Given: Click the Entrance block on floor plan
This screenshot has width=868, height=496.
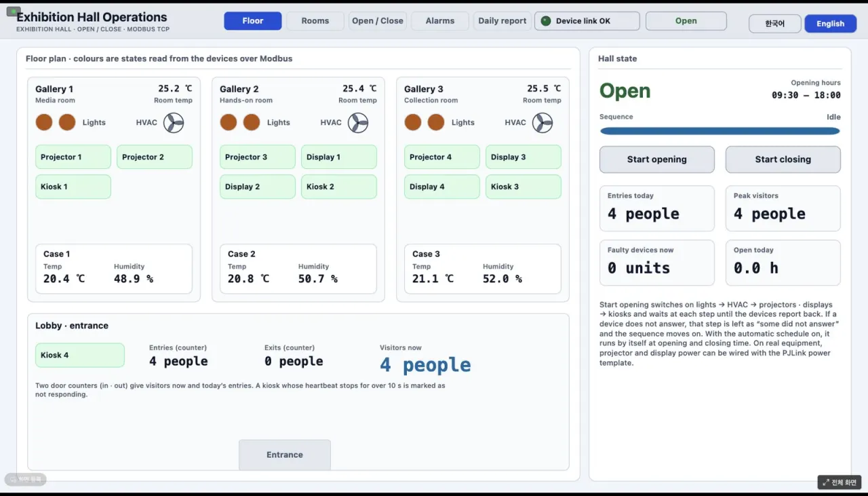Looking at the screenshot, I should pos(285,455).
